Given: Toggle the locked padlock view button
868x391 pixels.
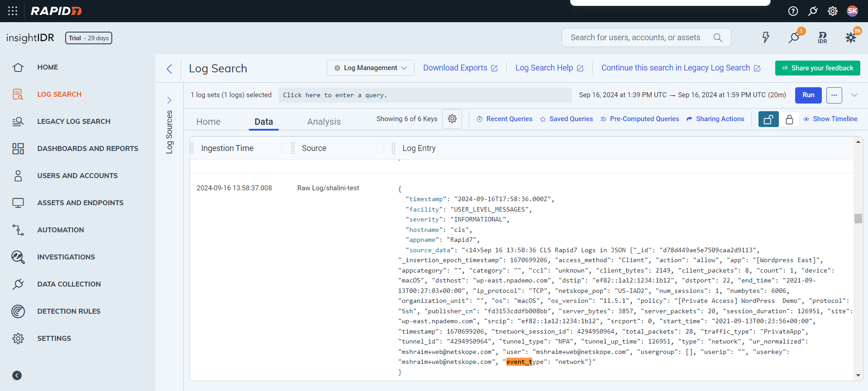Looking at the screenshot, I should point(789,119).
